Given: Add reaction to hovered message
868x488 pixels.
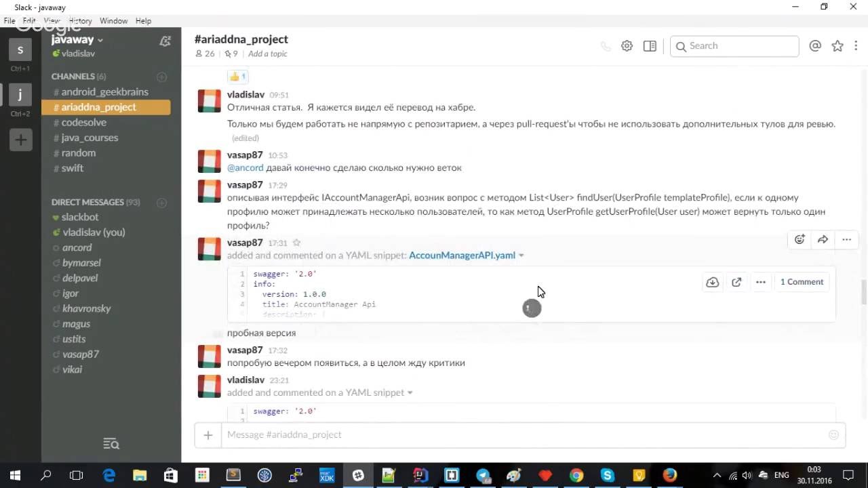Looking at the screenshot, I should point(800,239).
